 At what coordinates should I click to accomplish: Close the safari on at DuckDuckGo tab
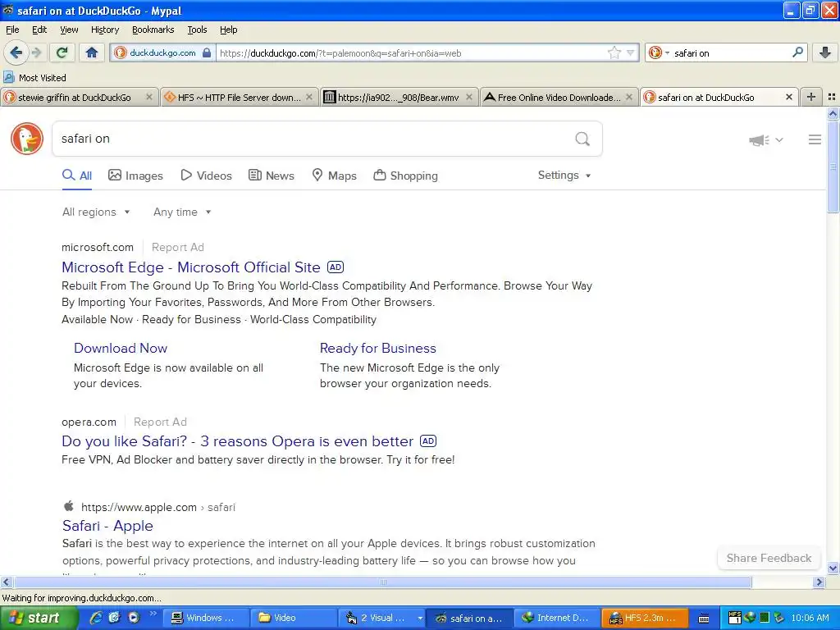pos(788,97)
